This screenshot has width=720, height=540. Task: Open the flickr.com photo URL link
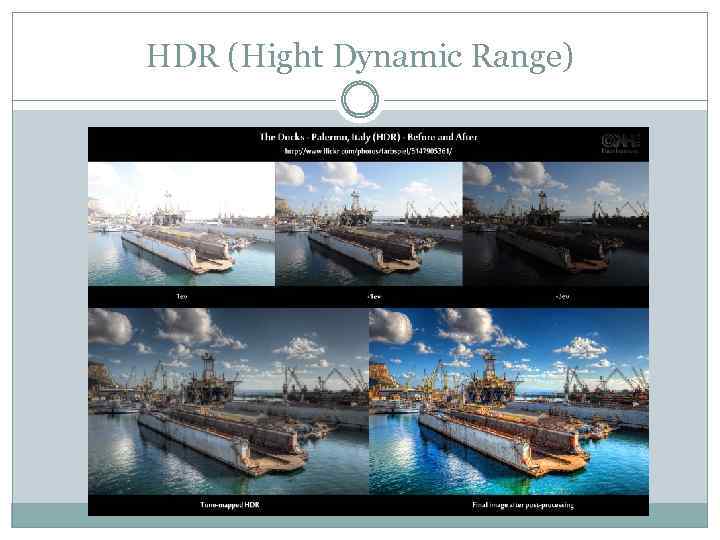[368, 151]
